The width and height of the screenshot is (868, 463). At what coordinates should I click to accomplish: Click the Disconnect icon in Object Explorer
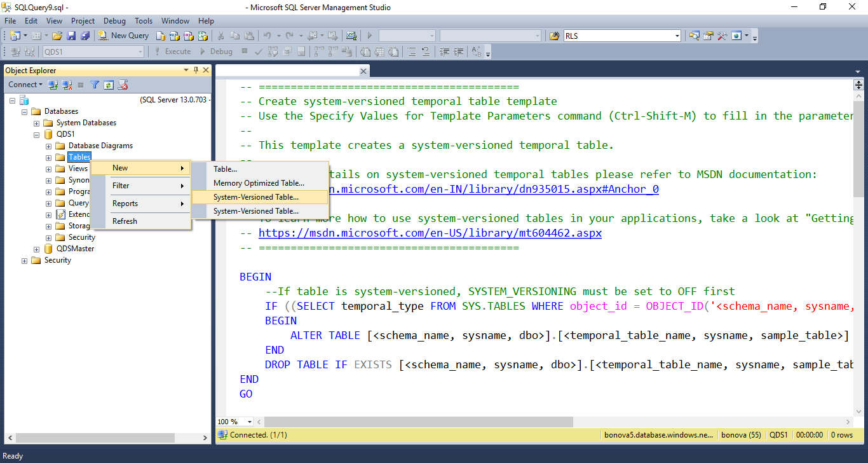coord(67,85)
